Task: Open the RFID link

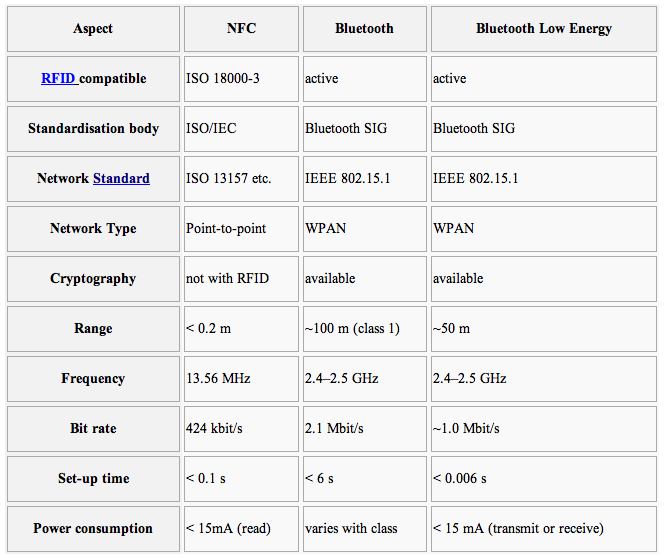Action: pos(58,79)
